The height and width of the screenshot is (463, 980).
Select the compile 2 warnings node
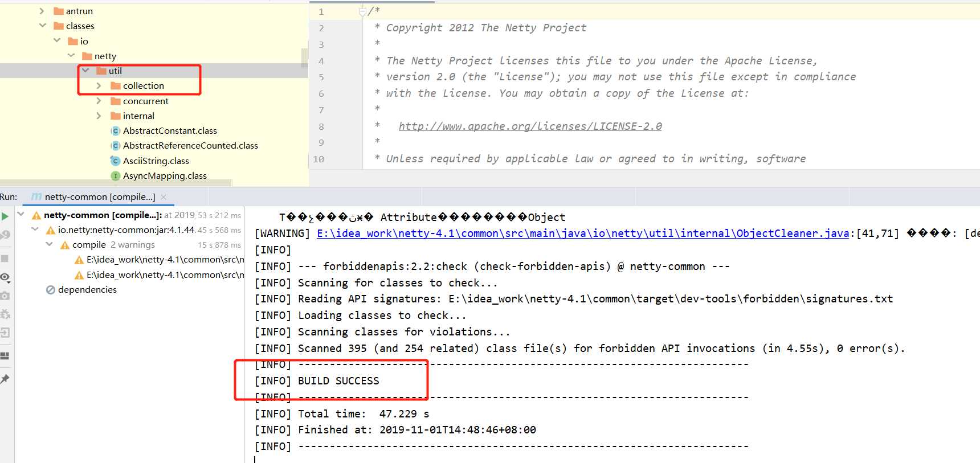[113, 245]
